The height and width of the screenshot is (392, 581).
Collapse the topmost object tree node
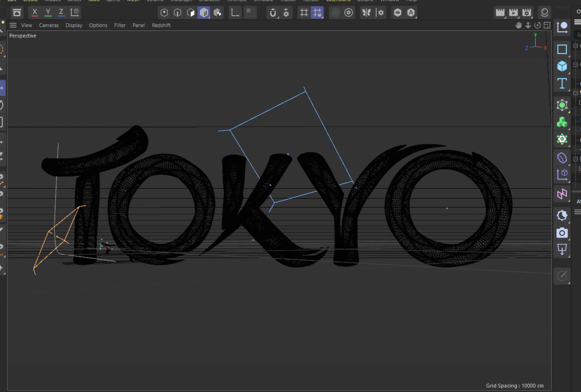pos(576,46)
